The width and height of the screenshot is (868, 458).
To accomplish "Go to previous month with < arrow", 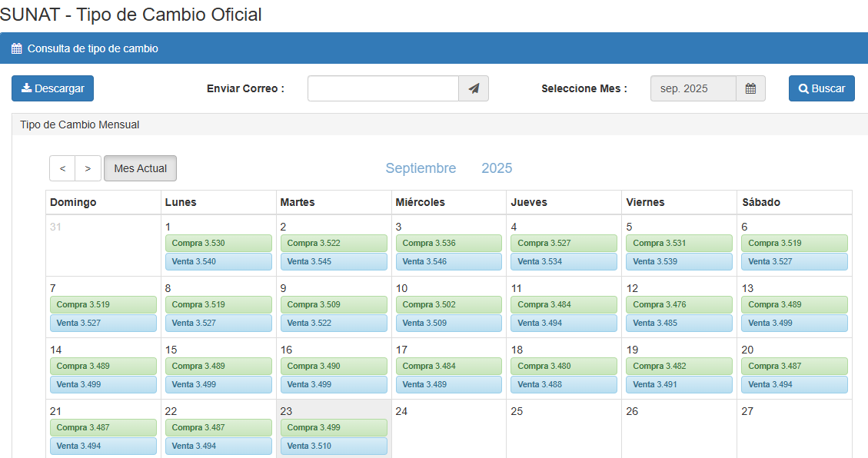I will point(62,168).
